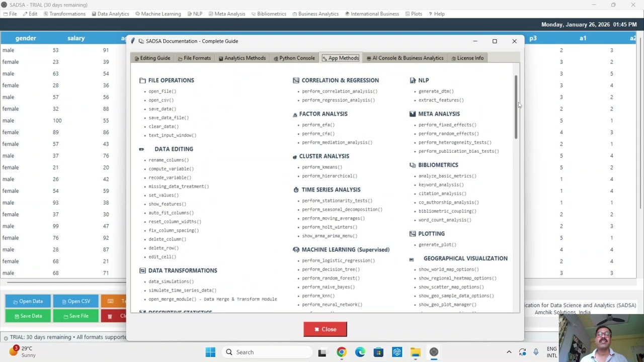Viewport: 644px width, 362px height.
Task: Click the Save File button
Action: [76, 316]
